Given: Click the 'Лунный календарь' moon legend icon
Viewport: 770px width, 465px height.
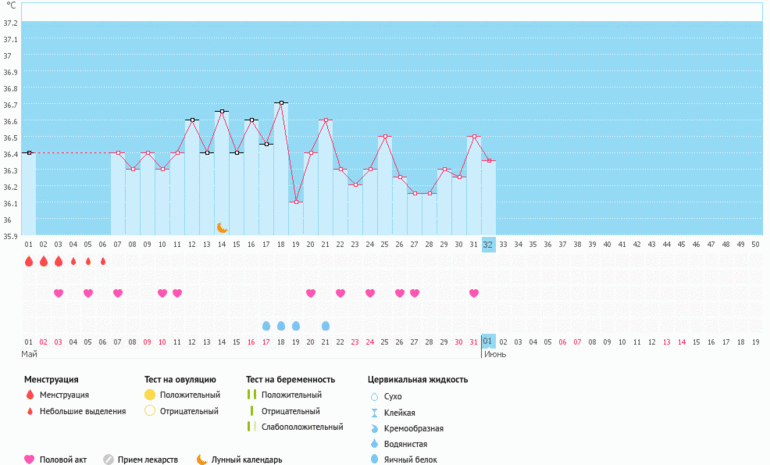Looking at the screenshot, I should click(x=201, y=460).
